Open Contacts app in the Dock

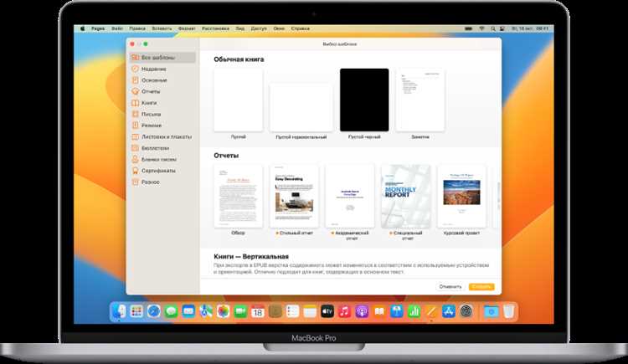coord(275,311)
